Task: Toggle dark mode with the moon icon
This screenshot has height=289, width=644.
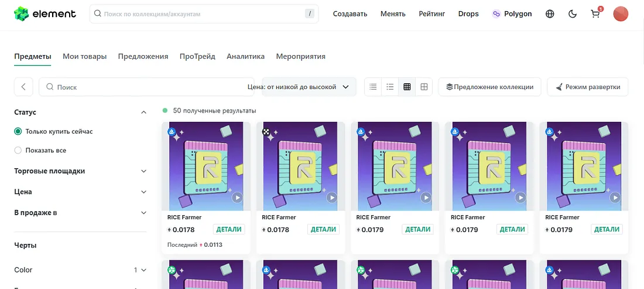Action: click(x=573, y=14)
